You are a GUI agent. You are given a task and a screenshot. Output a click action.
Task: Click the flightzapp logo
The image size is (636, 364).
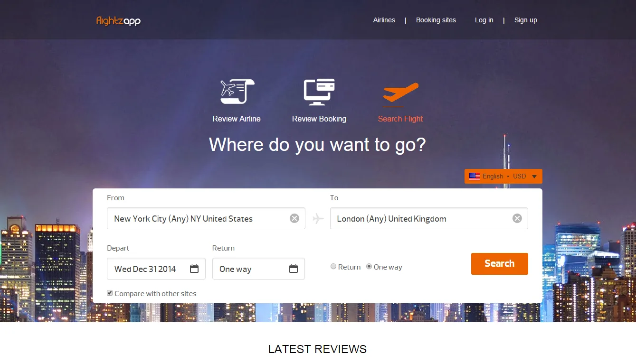(118, 20)
